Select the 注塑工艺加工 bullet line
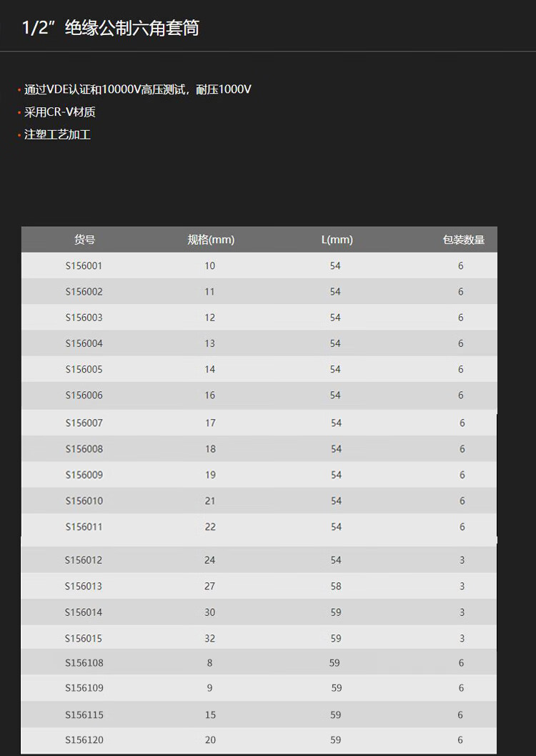The width and height of the screenshot is (536, 756). pyautogui.click(x=58, y=134)
